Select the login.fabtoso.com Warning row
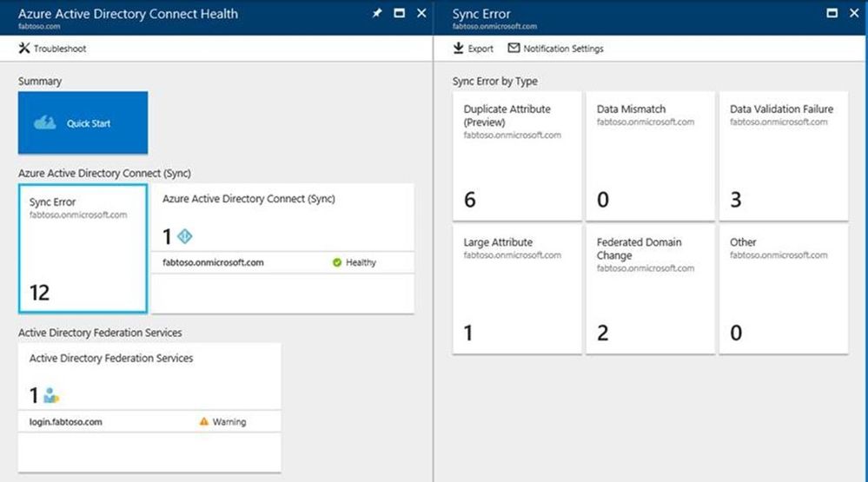Image resolution: width=868 pixels, height=482 pixels. coord(149,422)
